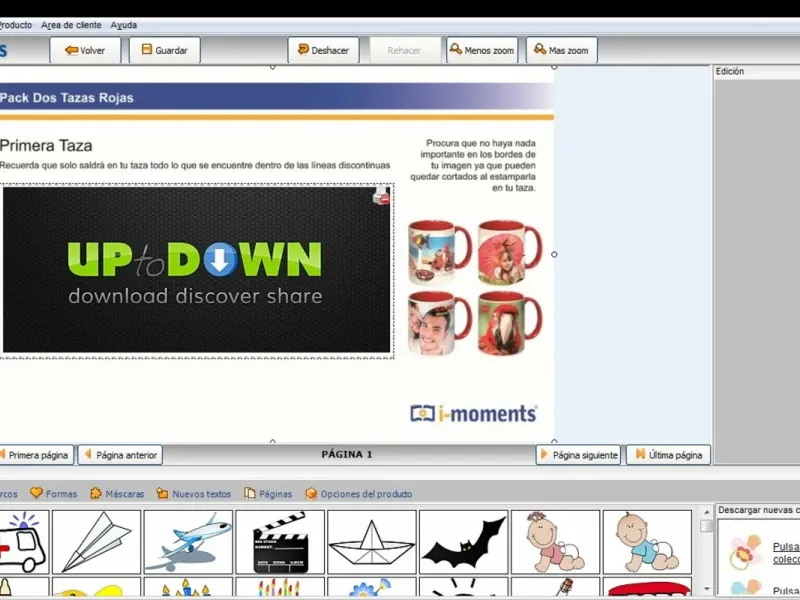Image resolution: width=800 pixels, height=600 pixels.
Task: Select the paper boat clipart
Action: tap(372, 542)
